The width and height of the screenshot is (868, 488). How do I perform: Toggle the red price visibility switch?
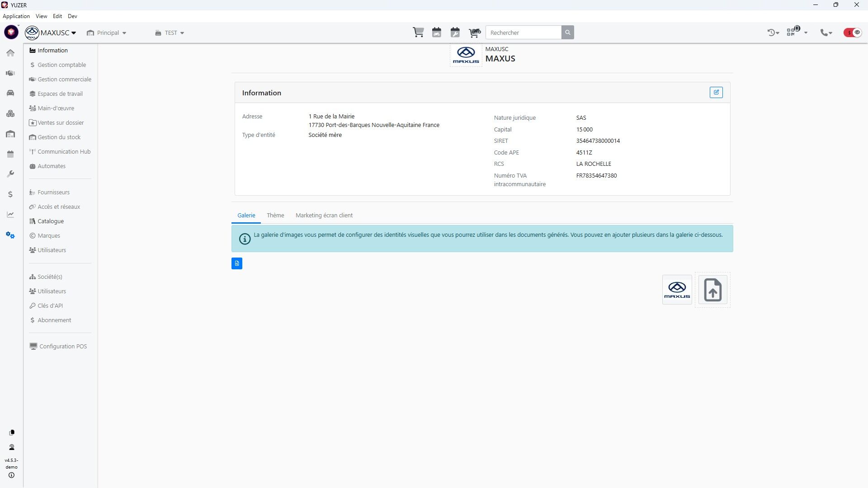pyautogui.click(x=853, y=33)
